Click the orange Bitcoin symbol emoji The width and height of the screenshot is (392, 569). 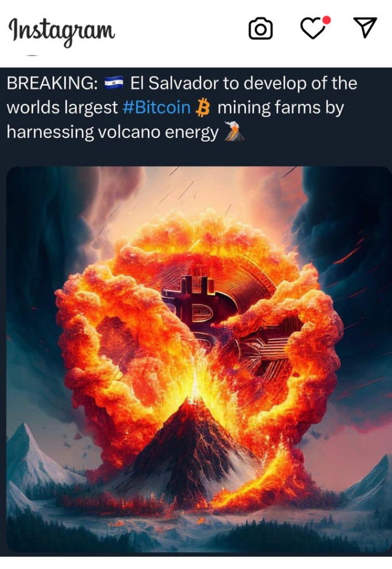pos(203,108)
